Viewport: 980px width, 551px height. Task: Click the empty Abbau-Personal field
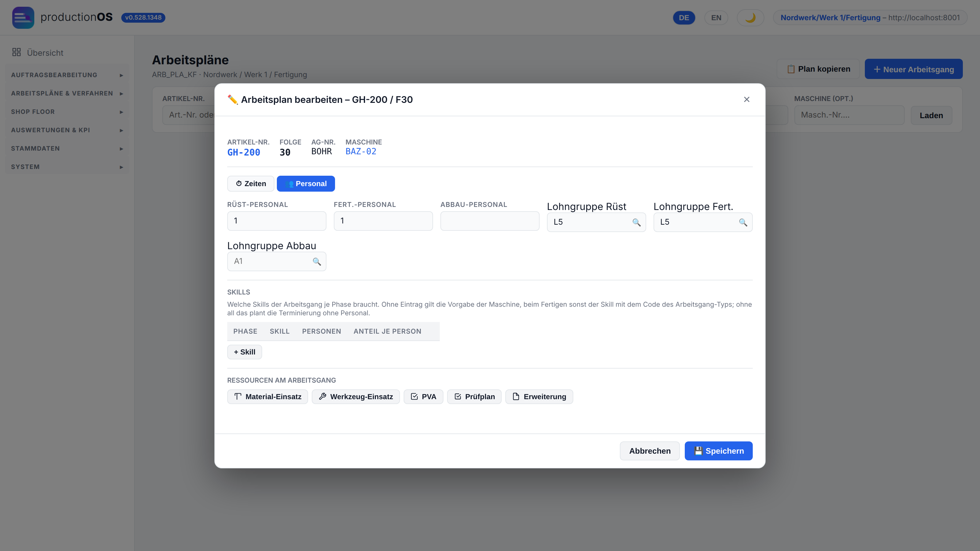(x=490, y=221)
